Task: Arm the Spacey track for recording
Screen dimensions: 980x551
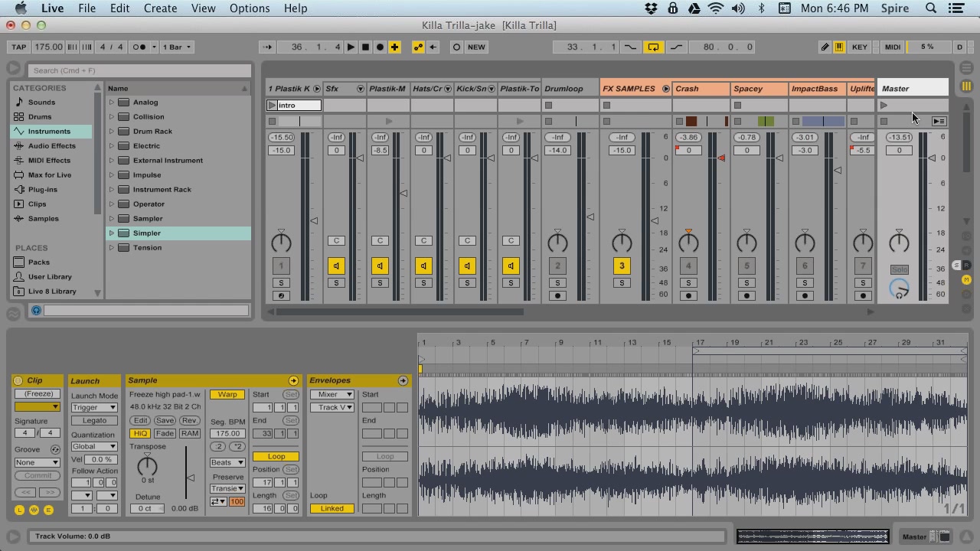Action: [746, 295]
